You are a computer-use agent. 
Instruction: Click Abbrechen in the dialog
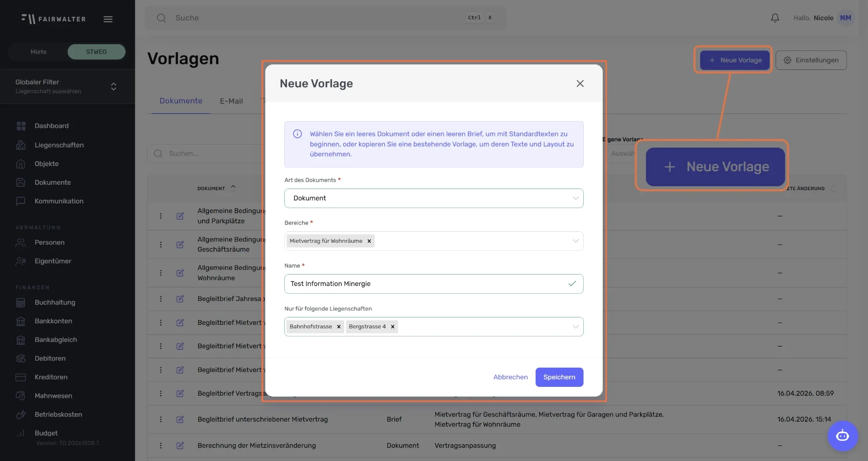tap(510, 377)
